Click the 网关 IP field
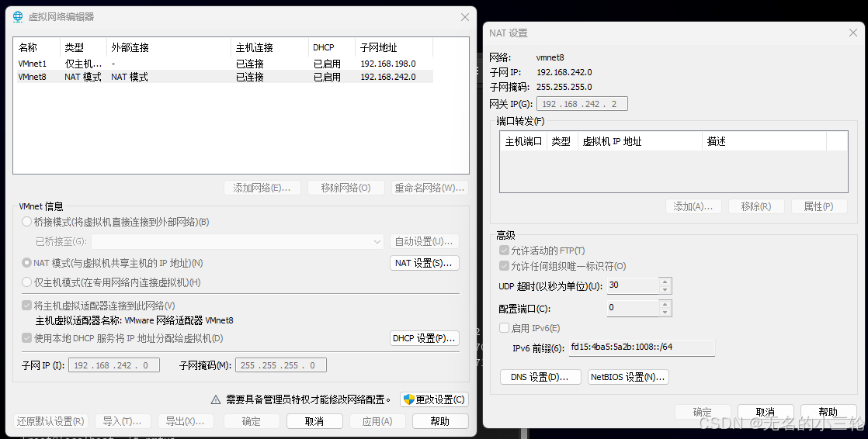This screenshot has height=439, width=868. coord(582,103)
